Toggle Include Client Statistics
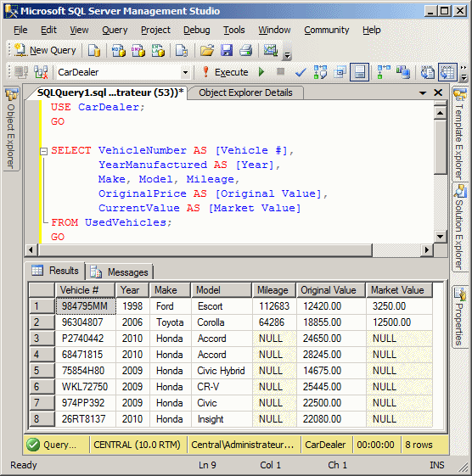Viewport: 472px width, 476px height. coord(403,72)
